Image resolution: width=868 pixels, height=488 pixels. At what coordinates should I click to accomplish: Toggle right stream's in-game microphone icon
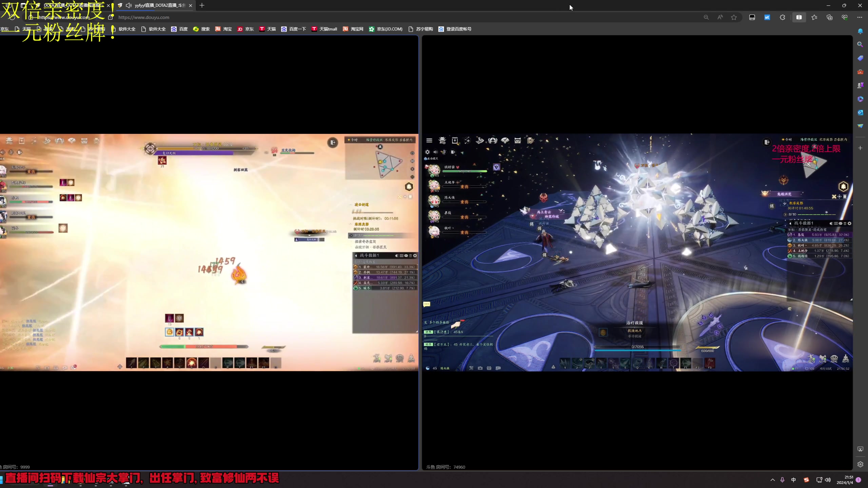443,152
